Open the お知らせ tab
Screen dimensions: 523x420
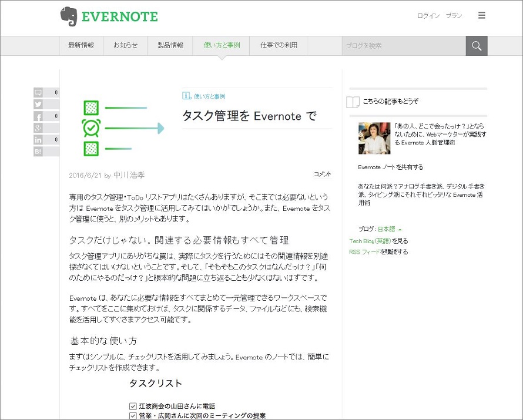coord(125,46)
